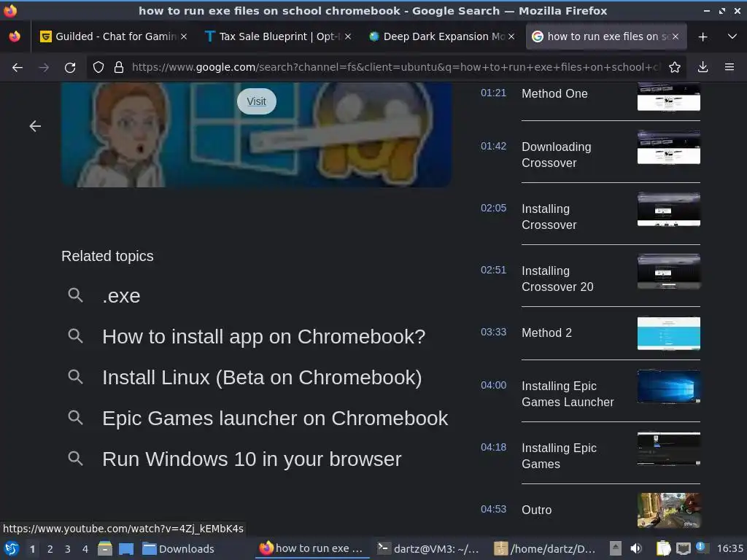
Task: Switch to workspace 3 in taskbar
Action: tap(68, 549)
